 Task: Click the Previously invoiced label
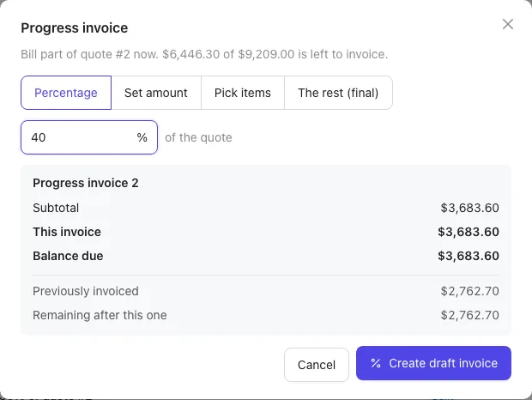click(x=86, y=291)
